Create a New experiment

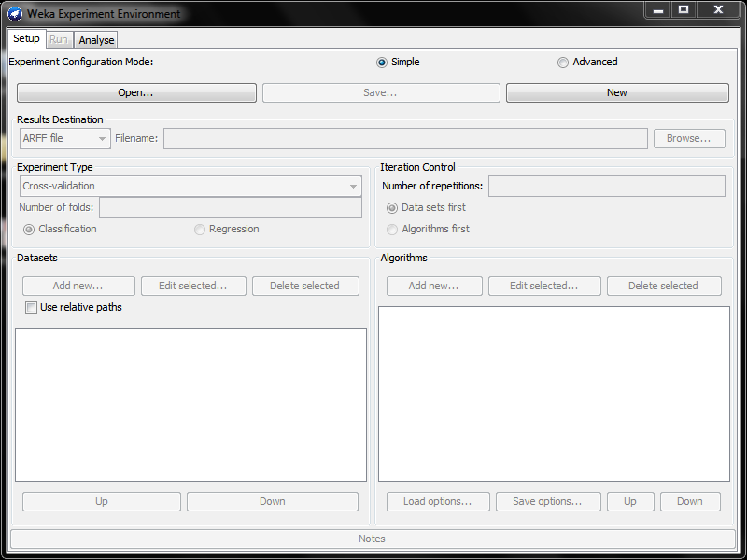pos(617,92)
